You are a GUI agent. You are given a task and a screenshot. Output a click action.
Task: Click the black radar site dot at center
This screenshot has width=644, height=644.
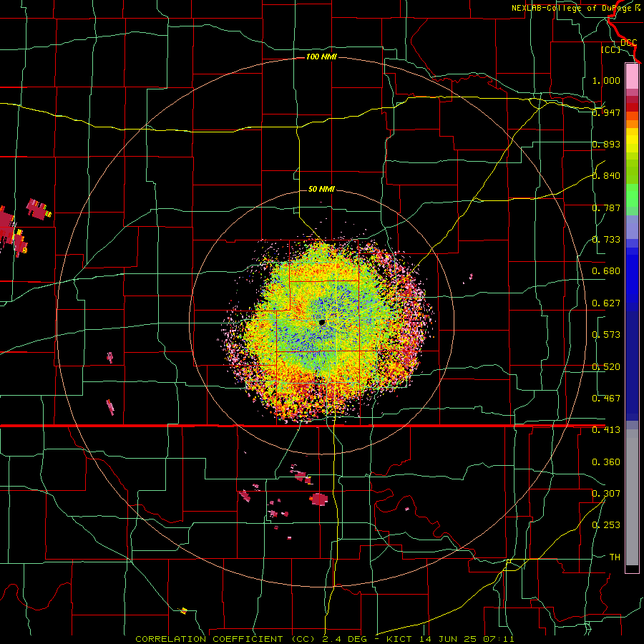[322, 323]
